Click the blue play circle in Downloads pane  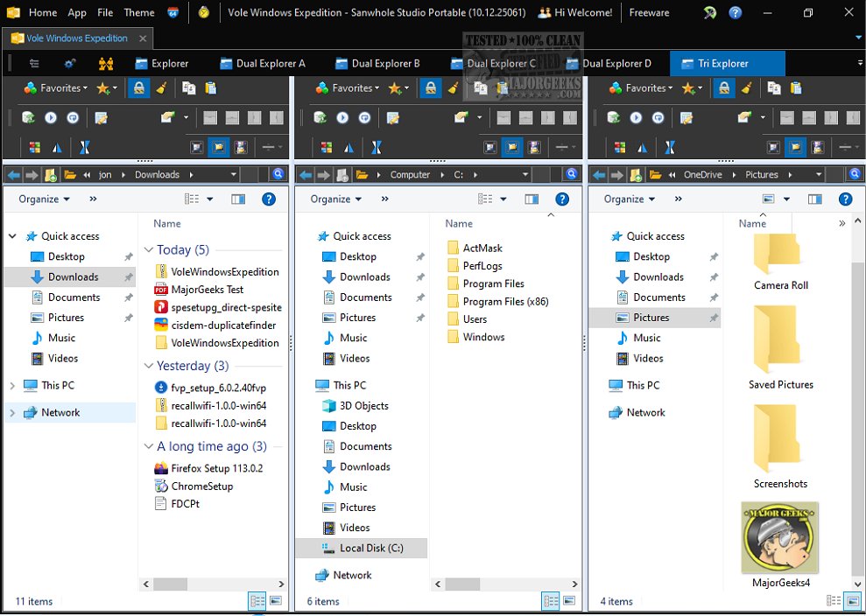pyautogui.click(x=51, y=117)
